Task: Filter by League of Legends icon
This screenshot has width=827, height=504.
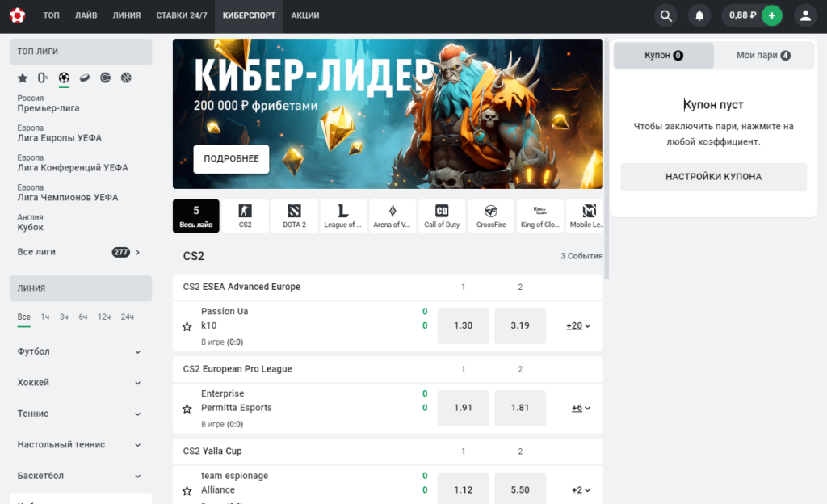Action: click(x=342, y=216)
